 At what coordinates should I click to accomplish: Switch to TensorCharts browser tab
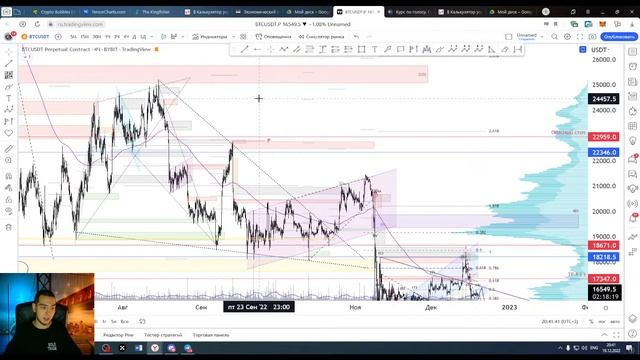point(104,12)
